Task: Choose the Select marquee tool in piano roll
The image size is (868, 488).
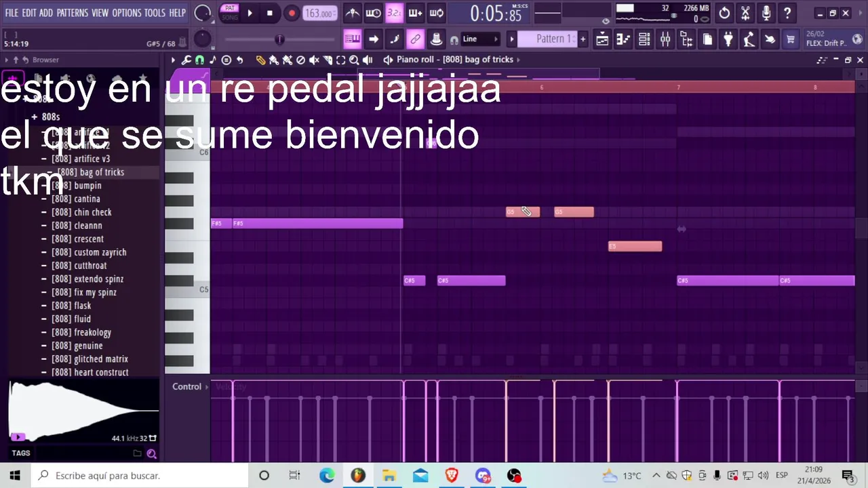Action: click(340, 60)
